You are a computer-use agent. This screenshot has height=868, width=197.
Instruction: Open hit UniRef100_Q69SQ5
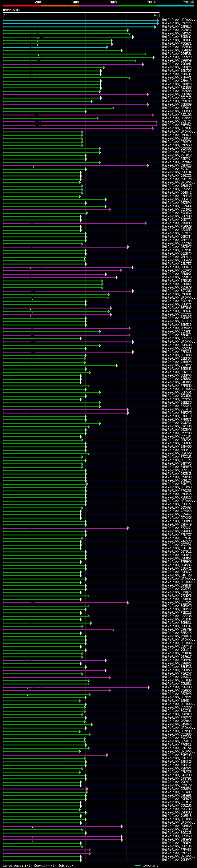[176, 148]
